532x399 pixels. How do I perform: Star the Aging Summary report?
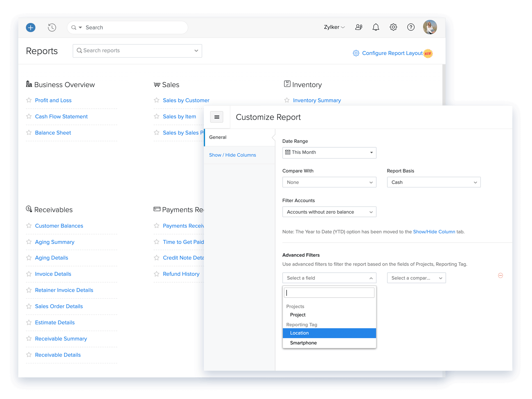[x=29, y=242]
